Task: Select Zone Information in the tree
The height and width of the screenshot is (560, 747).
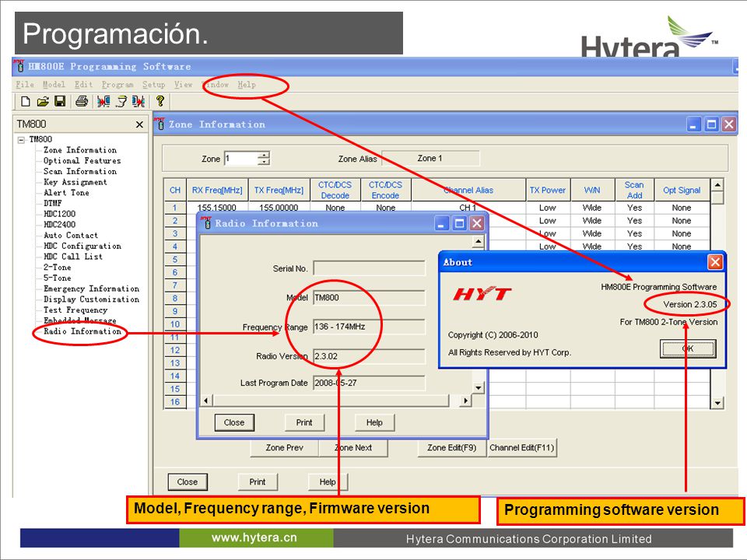Action: 80,150
